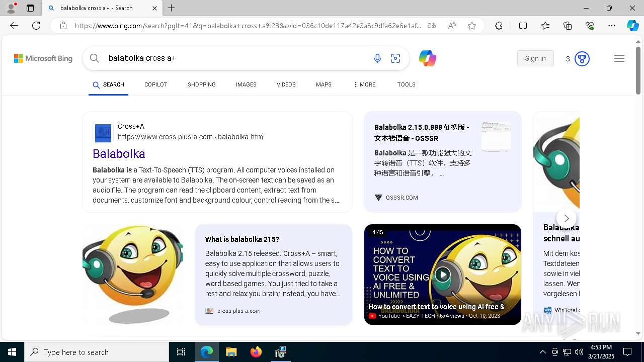This screenshot has width=644, height=362.
Task: Switch to the SHOPPING tab
Action: pyautogui.click(x=202, y=84)
